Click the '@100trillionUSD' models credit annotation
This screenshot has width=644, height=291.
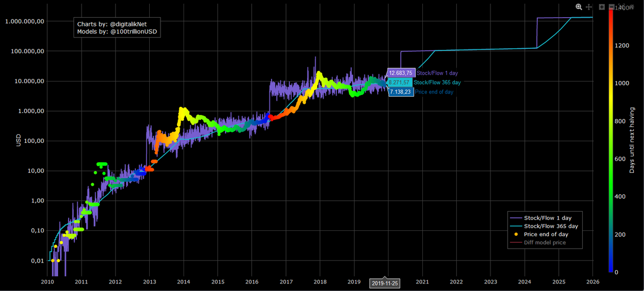[x=133, y=33]
